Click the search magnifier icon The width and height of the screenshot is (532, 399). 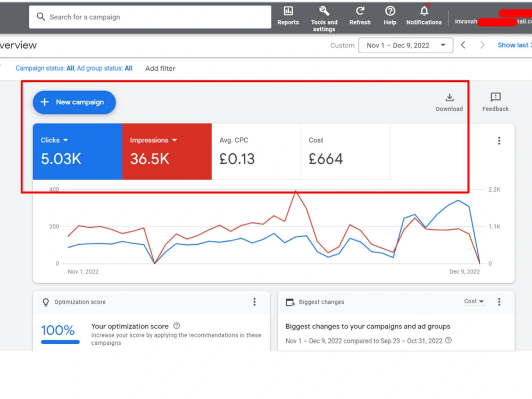[41, 16]
